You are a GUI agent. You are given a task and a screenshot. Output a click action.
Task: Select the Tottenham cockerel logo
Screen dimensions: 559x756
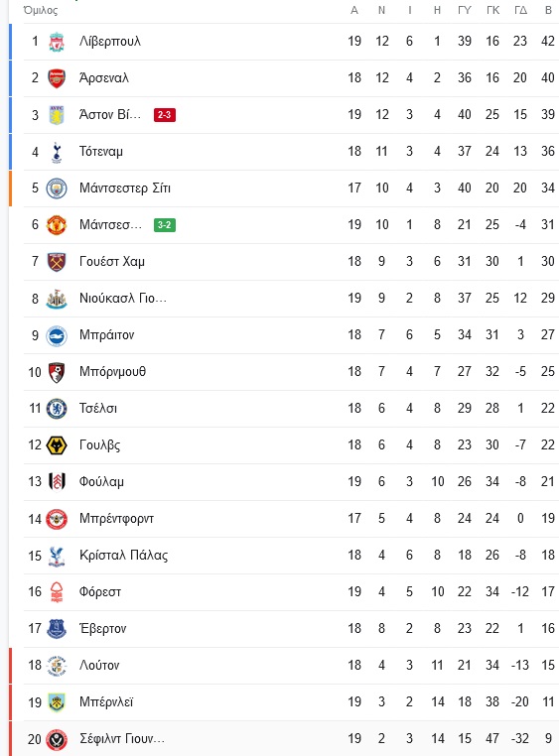point(57,152)
